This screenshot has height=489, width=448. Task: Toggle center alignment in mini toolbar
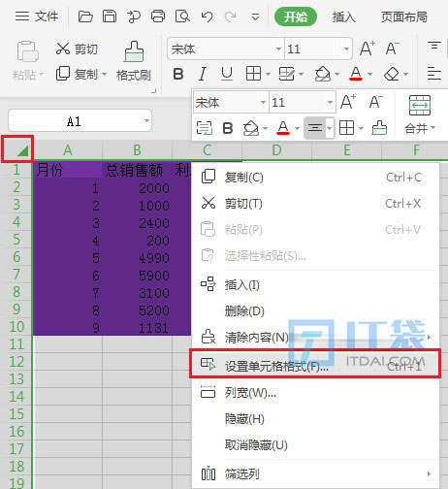coord(315,128)
